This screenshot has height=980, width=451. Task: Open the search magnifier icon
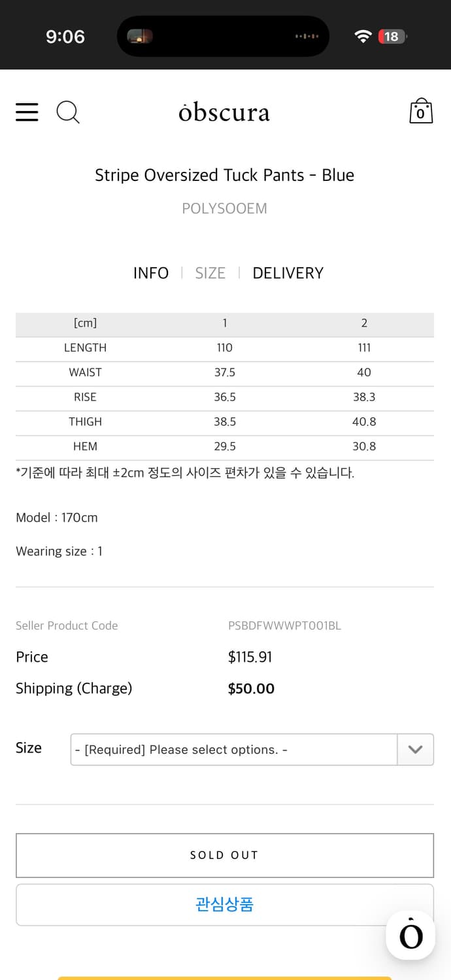[x=68, y=112]
